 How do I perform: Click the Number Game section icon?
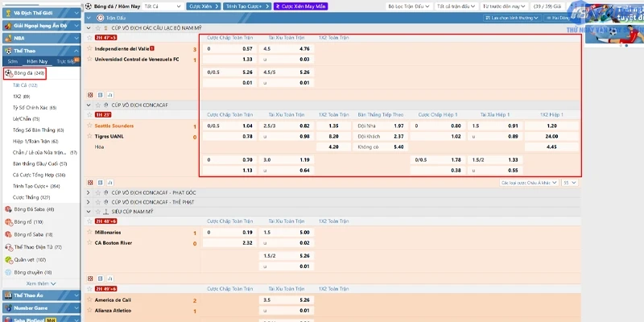coord(8,308)
